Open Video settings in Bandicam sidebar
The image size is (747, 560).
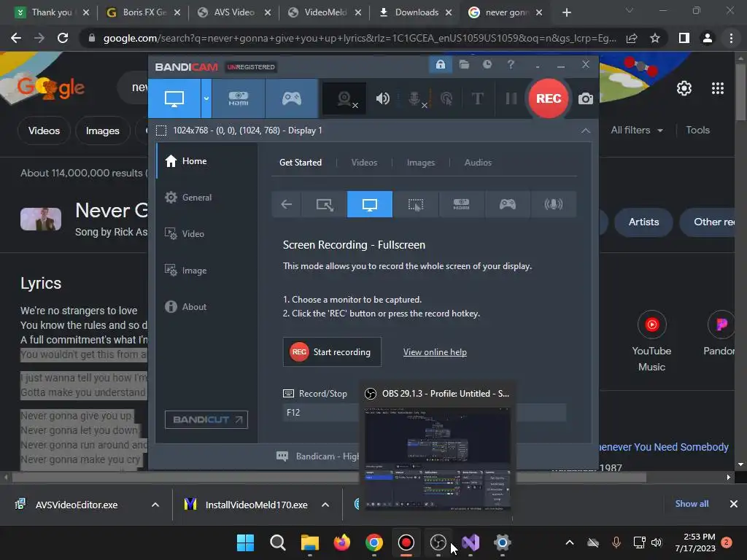[x=207, y=234]
